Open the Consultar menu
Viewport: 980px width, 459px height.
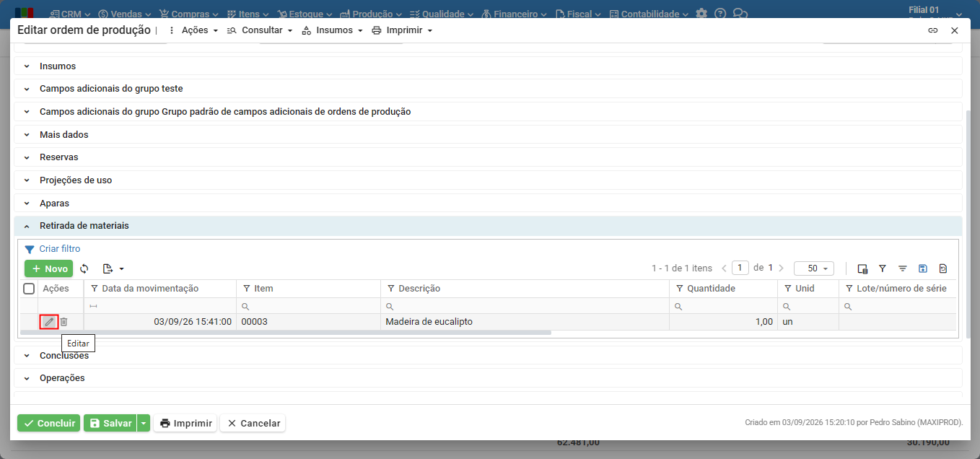coord(260,30)
